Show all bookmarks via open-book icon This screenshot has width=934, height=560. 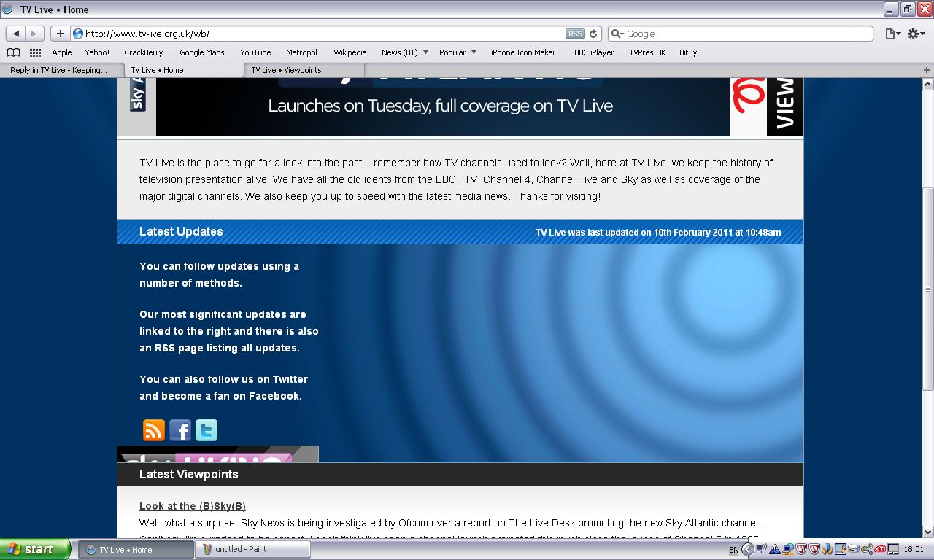tap(13, 52)
